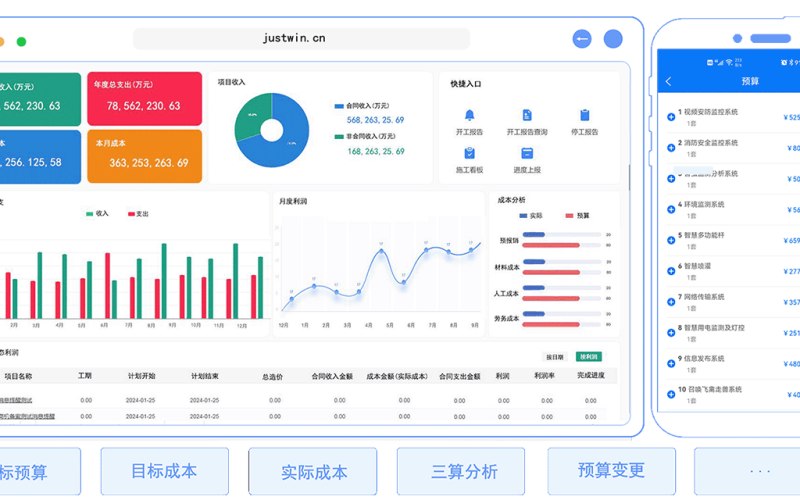The height and width of the screenshot is (500, 800).
Task: Toggle 支出 legend in bar chart
Action: click(x=138, y=214)
